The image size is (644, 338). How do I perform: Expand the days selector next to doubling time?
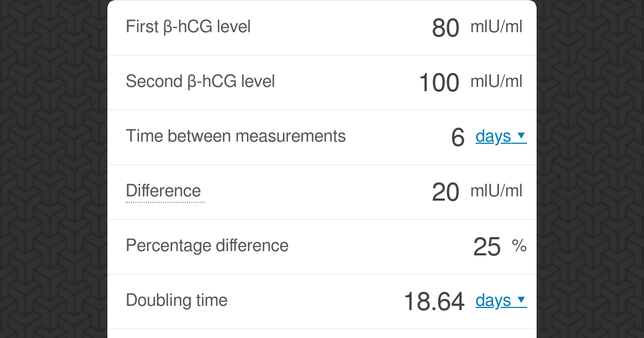pos(501,301)
